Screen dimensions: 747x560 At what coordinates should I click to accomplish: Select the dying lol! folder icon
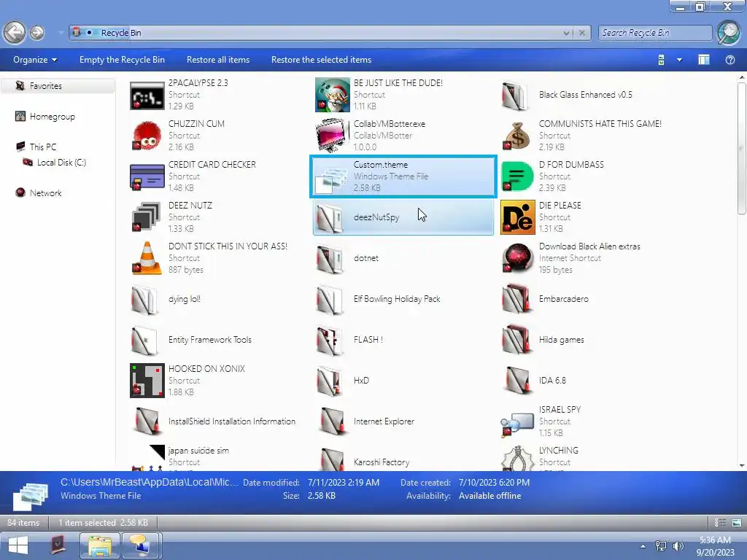coord(144,299)
